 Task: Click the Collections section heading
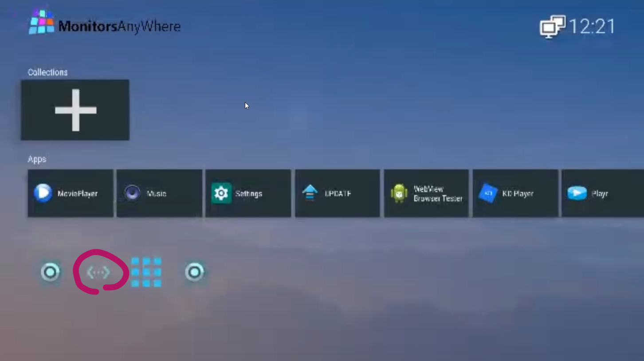click(47, 72)
